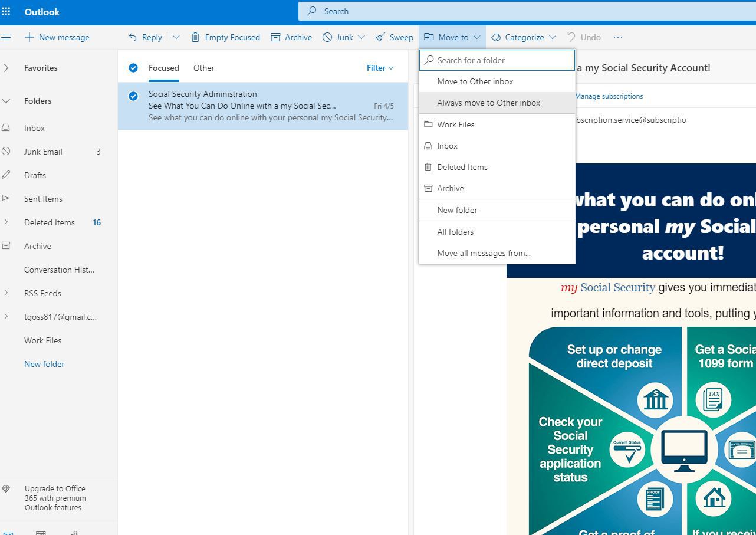Open the Move to dropdown arrow
The height and width of the screenshot is (535, 756).
pos(476,37)
